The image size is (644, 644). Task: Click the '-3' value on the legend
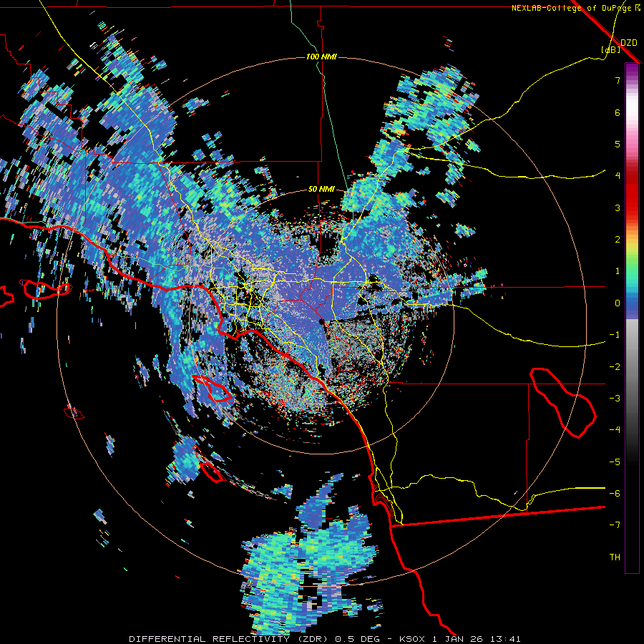pos(615,398)
